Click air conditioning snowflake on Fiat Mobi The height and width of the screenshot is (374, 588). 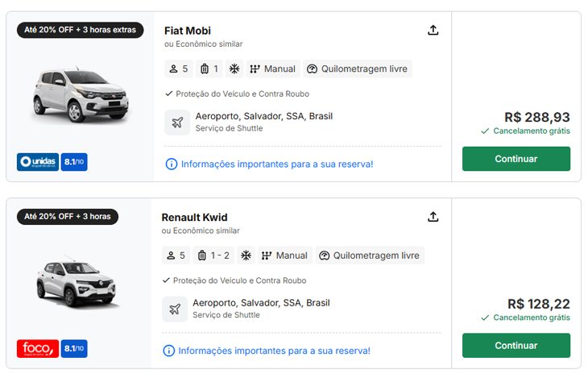234,69
